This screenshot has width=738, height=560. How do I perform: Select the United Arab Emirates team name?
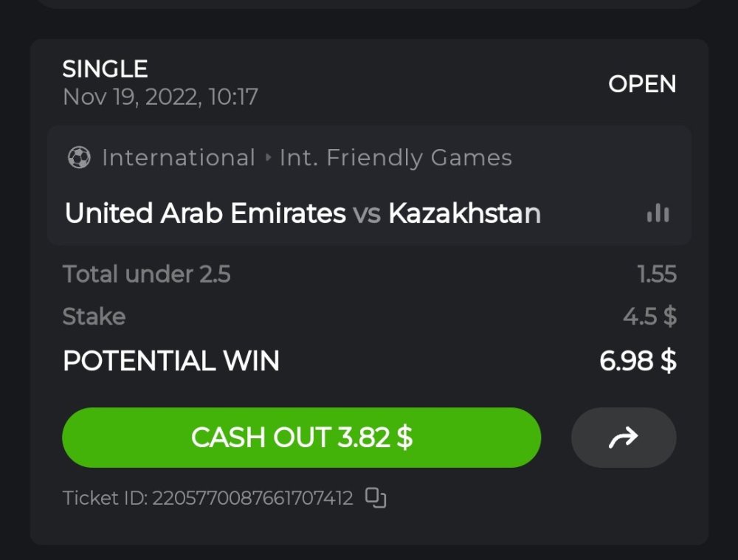coord(205,214)
